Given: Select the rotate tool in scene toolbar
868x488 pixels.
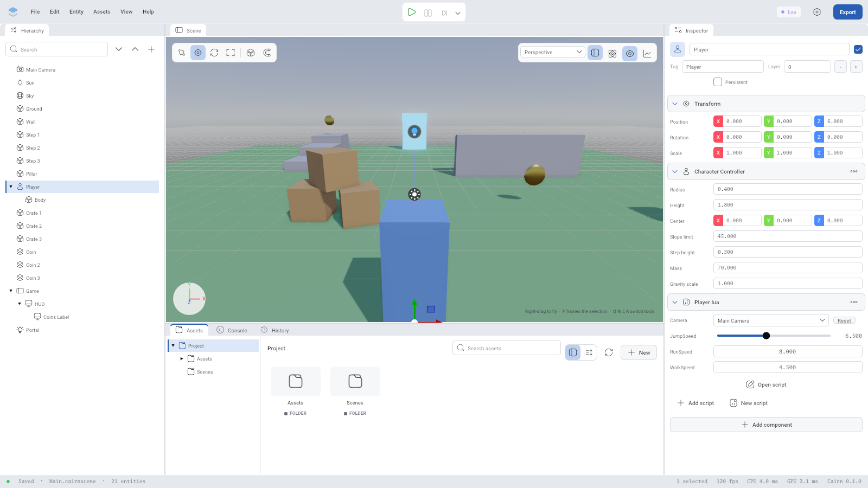Looking at the screenshot, I should [214, 53].
